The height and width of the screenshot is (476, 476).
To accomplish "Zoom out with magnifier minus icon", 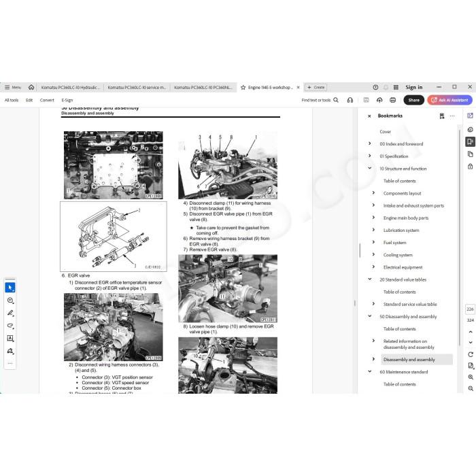I will click(471, 388).
